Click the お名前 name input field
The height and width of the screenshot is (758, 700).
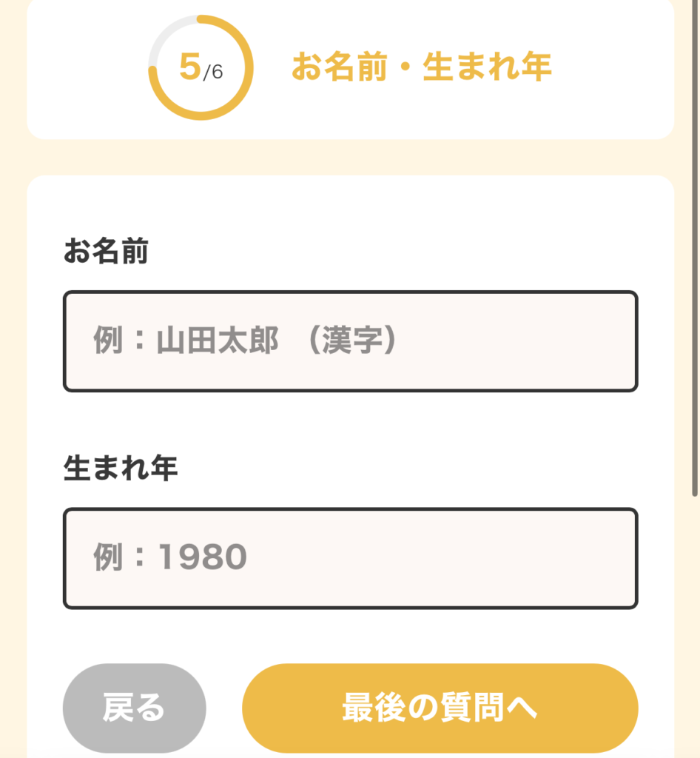[350, 341]
